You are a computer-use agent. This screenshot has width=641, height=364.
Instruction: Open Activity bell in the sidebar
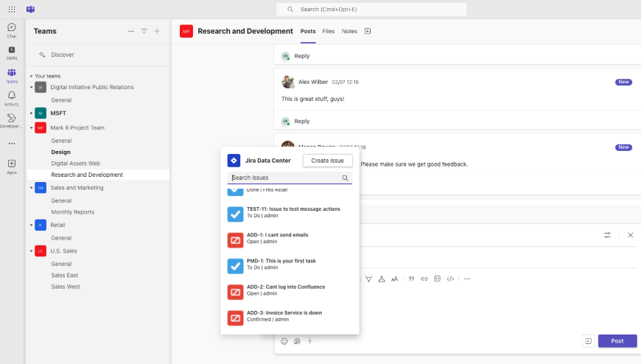[12, 98]
